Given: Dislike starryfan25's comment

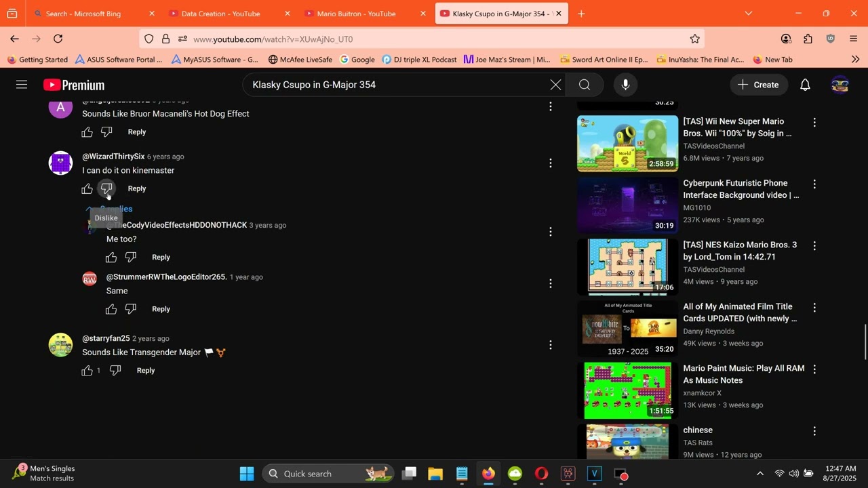Looking at the screenshot, I should pyautogui.click(x=115, y=371).
